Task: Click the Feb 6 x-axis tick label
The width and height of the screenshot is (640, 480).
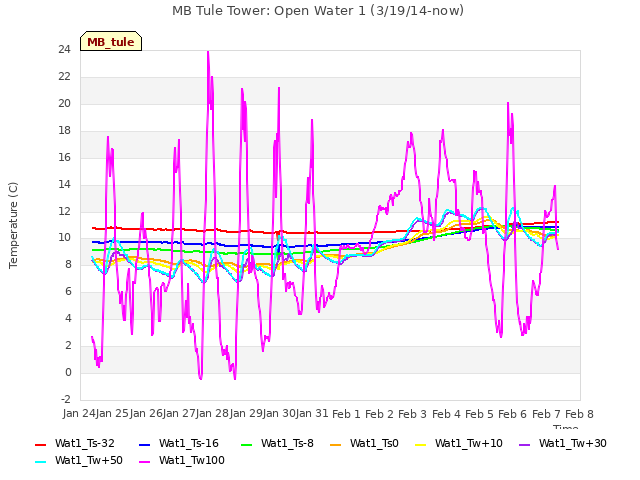Action: [x=513, y=414]
